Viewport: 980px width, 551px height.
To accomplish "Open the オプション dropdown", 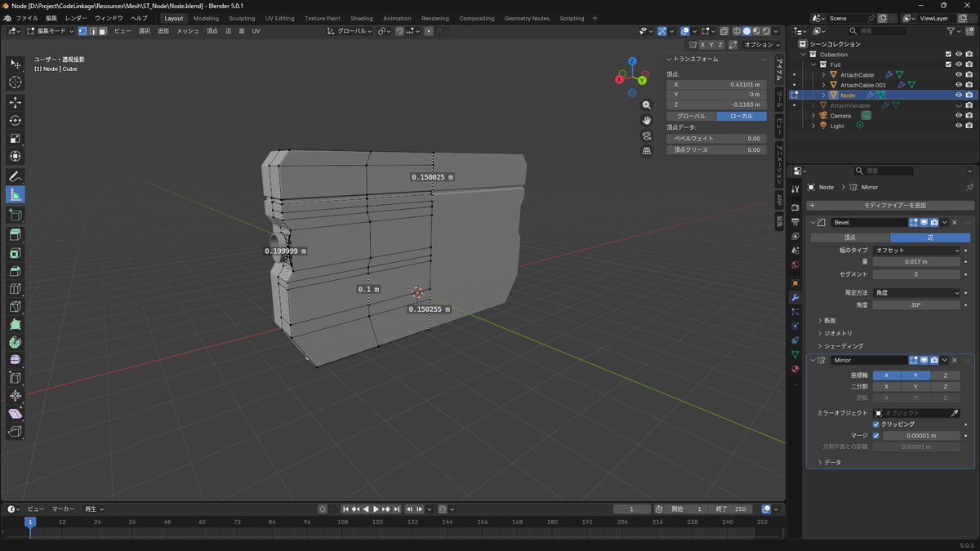I will click(x=761, y=45).
